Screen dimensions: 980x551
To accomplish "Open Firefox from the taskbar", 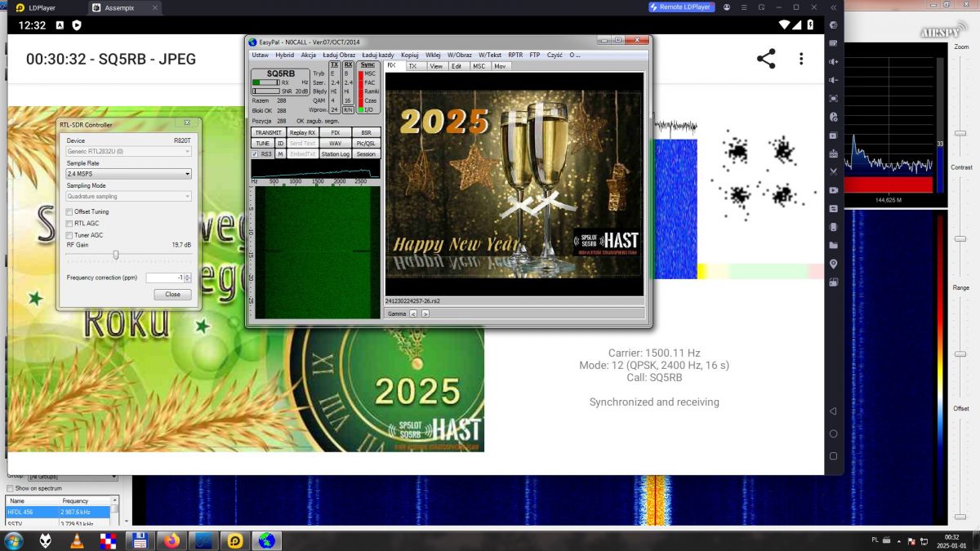I will point(171,540).
